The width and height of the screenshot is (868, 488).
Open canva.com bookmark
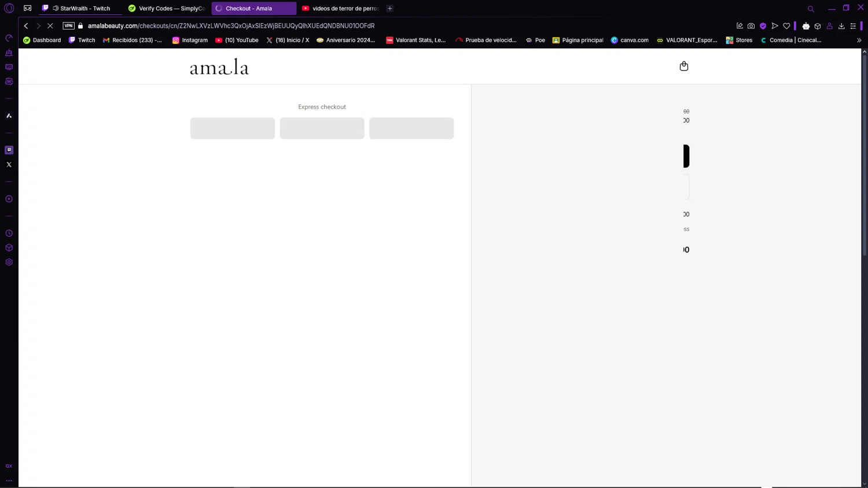click(x=630, y=40)
